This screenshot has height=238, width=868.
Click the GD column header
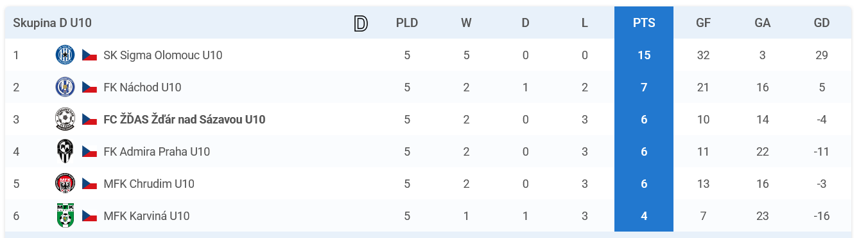pos(822,23)
